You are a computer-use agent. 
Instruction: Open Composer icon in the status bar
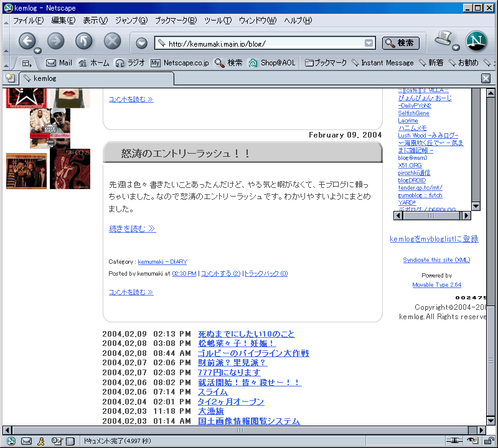click(x=56, y=441)
